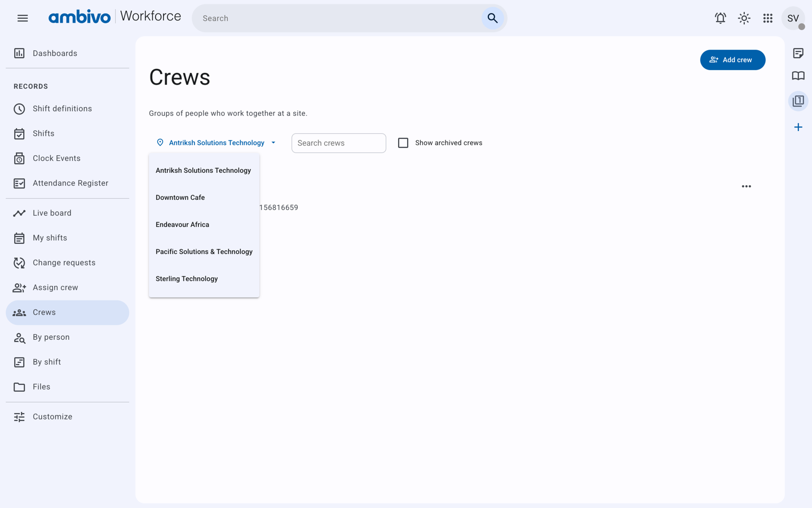Click the Customize sliders icon
Screen dimensions: 812x508
(19, 417)
